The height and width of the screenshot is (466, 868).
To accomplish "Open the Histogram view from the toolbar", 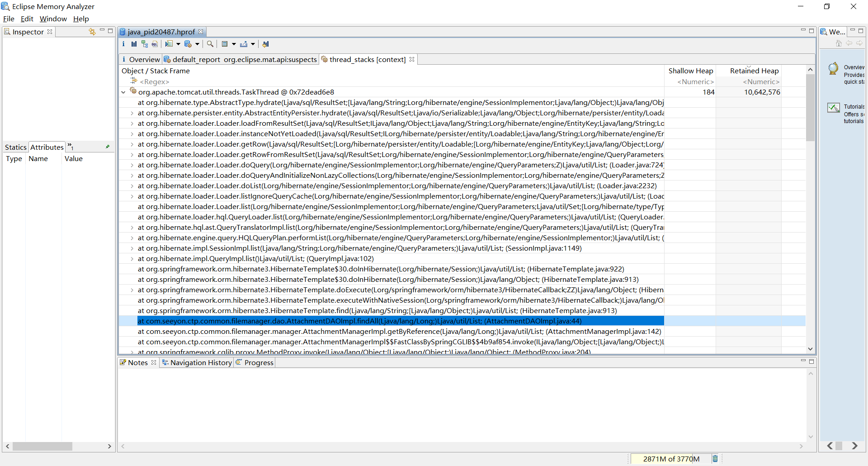I will [134, 44].
